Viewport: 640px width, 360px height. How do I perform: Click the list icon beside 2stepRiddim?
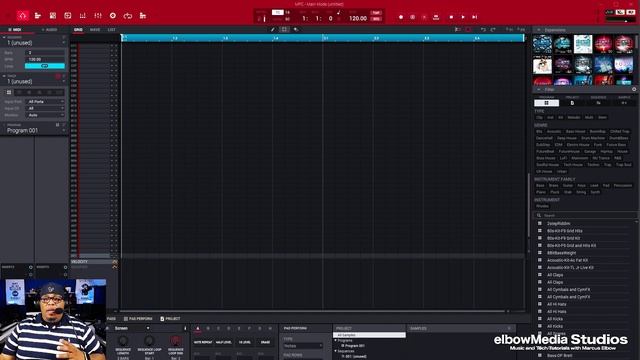pos(540,223)
